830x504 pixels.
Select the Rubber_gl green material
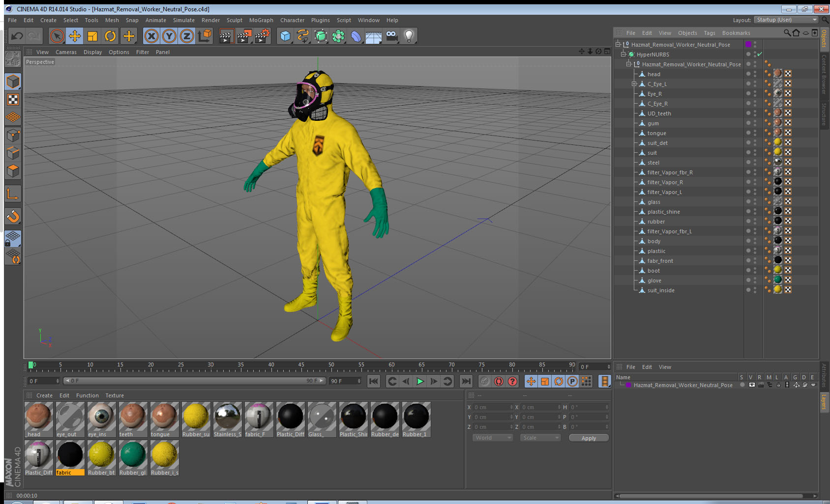coord(133,458)
